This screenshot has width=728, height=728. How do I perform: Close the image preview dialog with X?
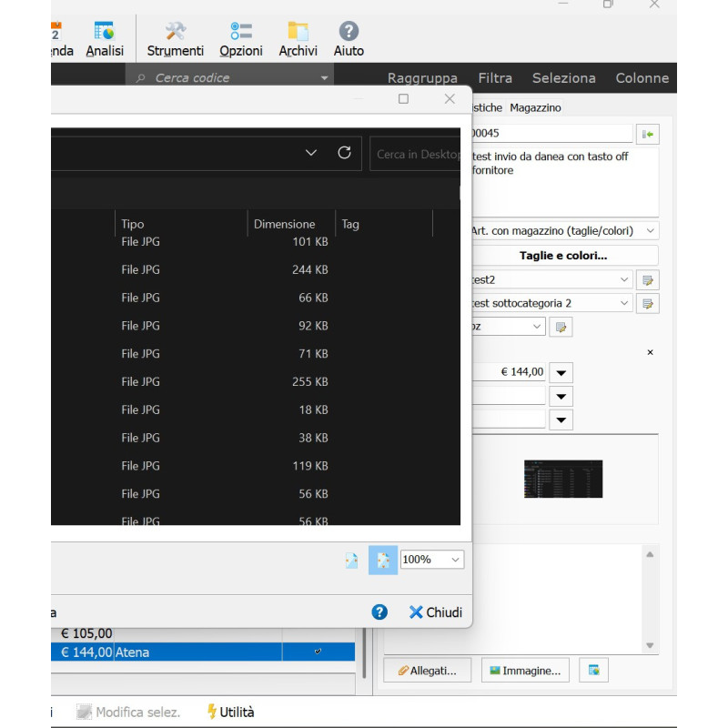pos(450,99)
